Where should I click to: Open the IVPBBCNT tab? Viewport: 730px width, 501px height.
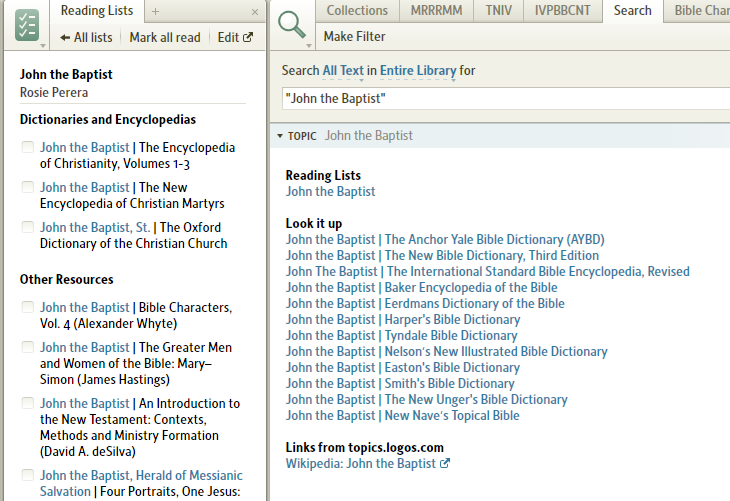(562, 10)
